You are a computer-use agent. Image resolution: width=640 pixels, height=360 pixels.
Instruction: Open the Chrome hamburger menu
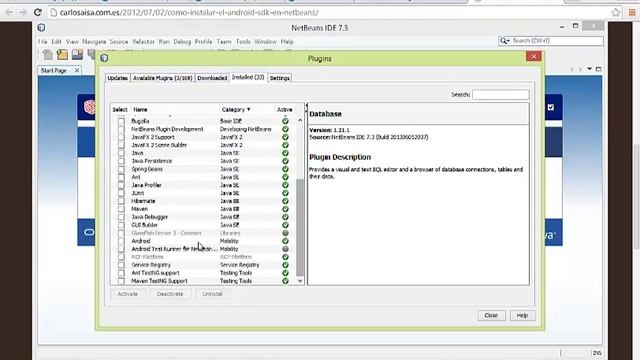click(632, 12)
